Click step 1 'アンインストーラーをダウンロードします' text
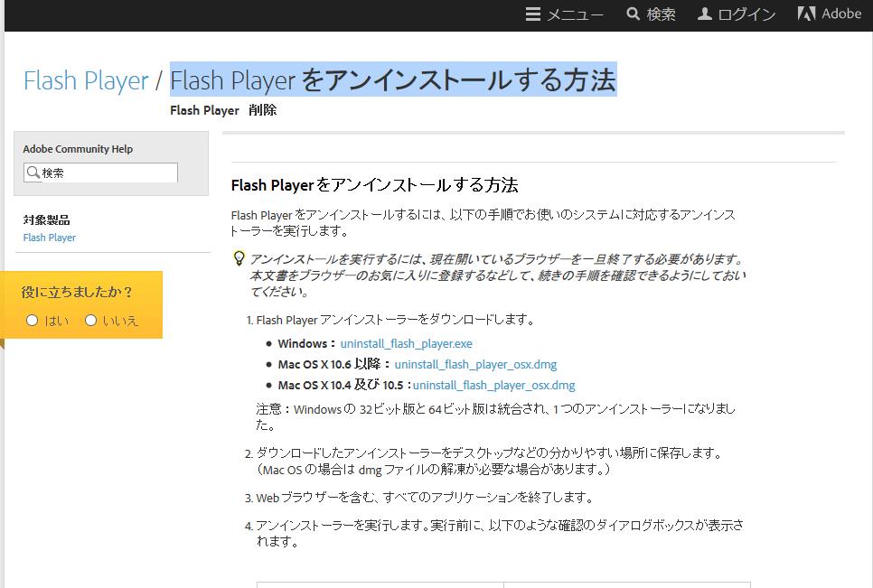 (395, 320)
